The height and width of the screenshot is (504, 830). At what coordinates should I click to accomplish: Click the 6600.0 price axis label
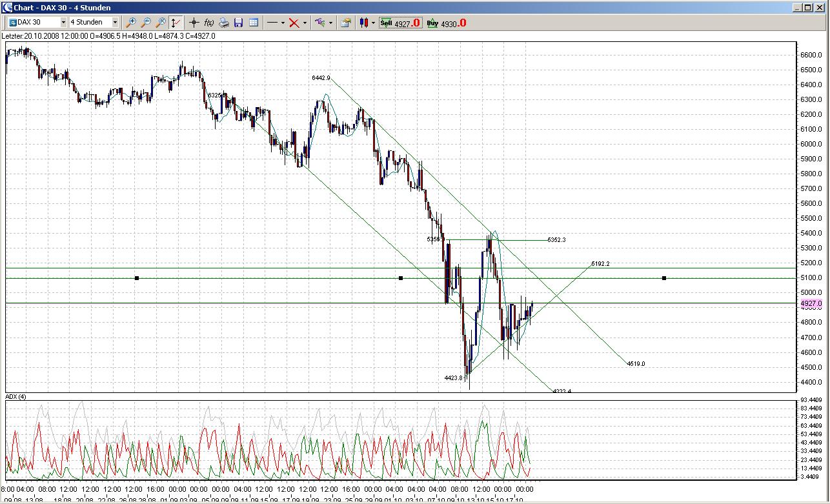tap(811, 55)
